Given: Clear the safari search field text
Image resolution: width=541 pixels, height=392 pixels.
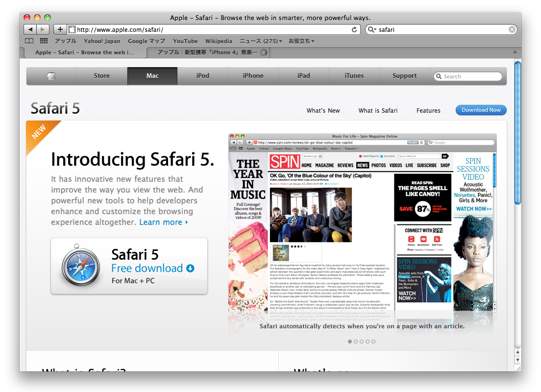Looking at the screenshot, I should pos(512,30).
